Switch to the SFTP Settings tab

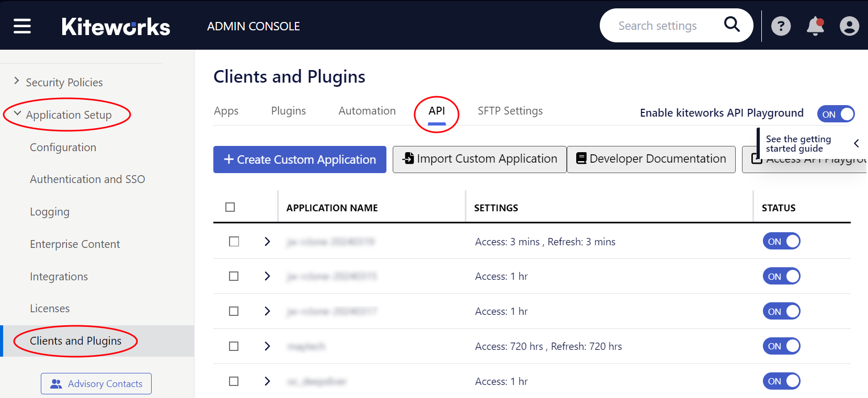point(510,111)
